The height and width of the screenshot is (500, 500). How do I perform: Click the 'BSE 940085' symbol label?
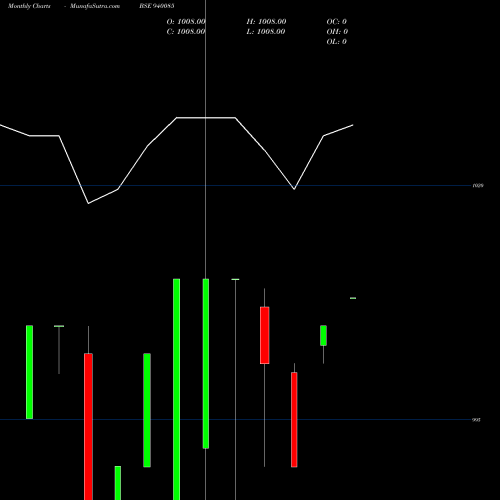click(x=157, y=6)
